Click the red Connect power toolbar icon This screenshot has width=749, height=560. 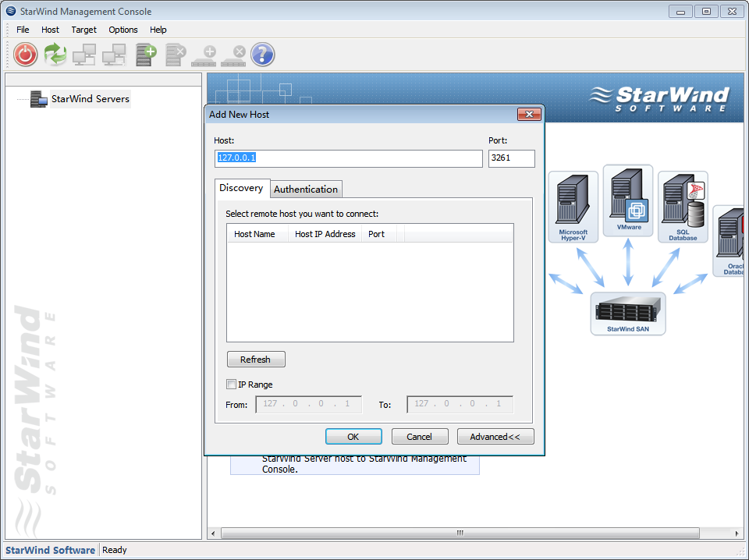[25, 55]
